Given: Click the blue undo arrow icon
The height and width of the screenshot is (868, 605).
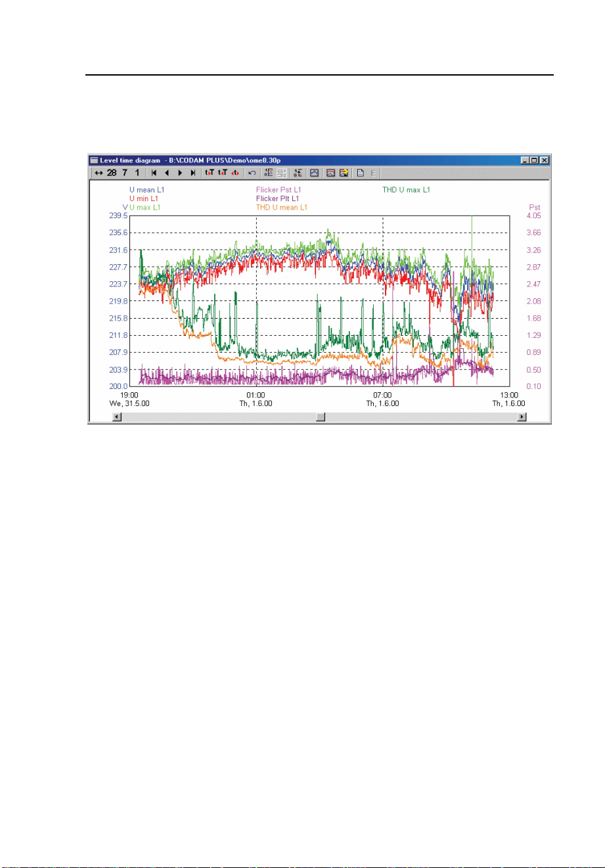Looking at the screenshot, I should pos(252,173).
